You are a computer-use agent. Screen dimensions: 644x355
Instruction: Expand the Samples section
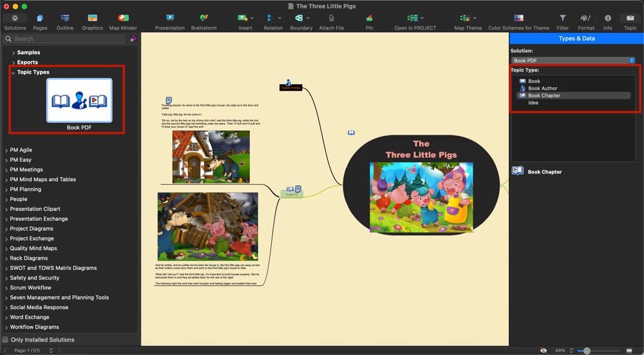(13, 53)
